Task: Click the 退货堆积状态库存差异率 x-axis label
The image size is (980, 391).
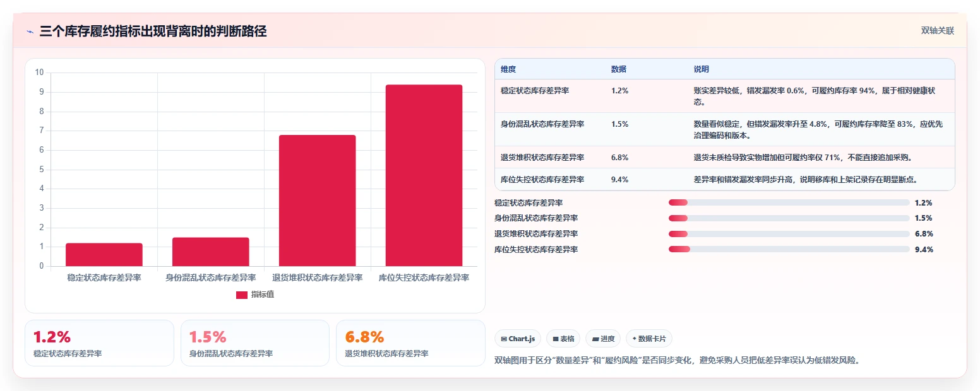Action: (318, 277)
